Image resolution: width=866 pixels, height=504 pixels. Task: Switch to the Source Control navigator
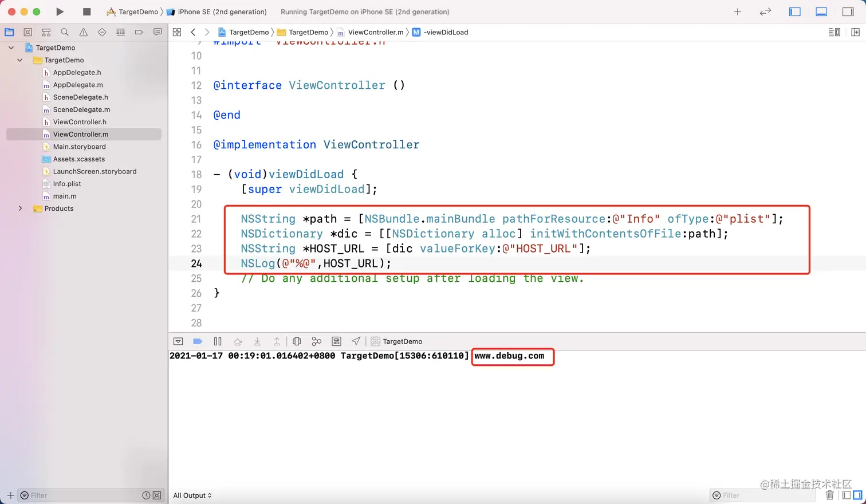27,32
